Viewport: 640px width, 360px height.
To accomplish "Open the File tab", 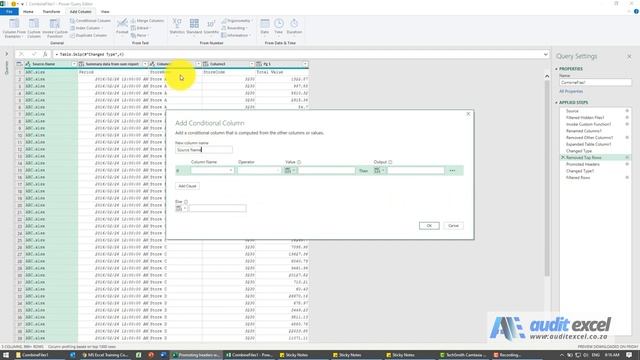I will click(9, 12).
